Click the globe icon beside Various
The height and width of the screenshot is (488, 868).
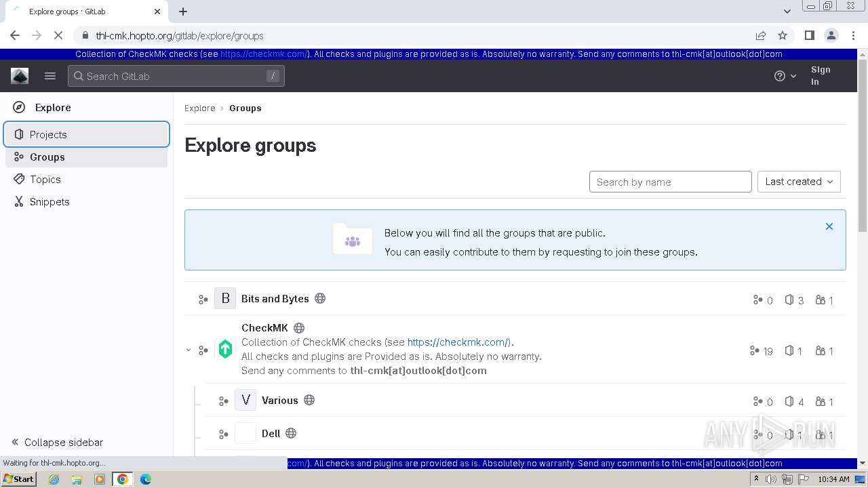tap(309, 400)
